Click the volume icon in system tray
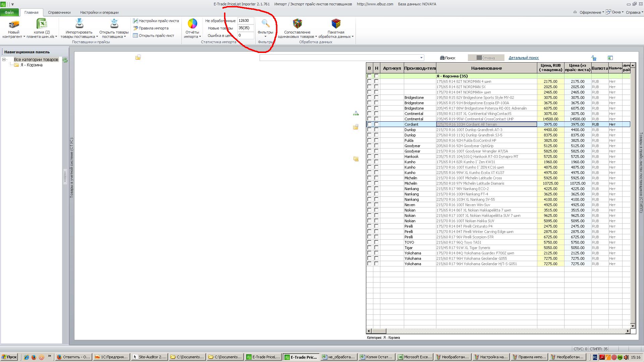 (x=626, y=357)
